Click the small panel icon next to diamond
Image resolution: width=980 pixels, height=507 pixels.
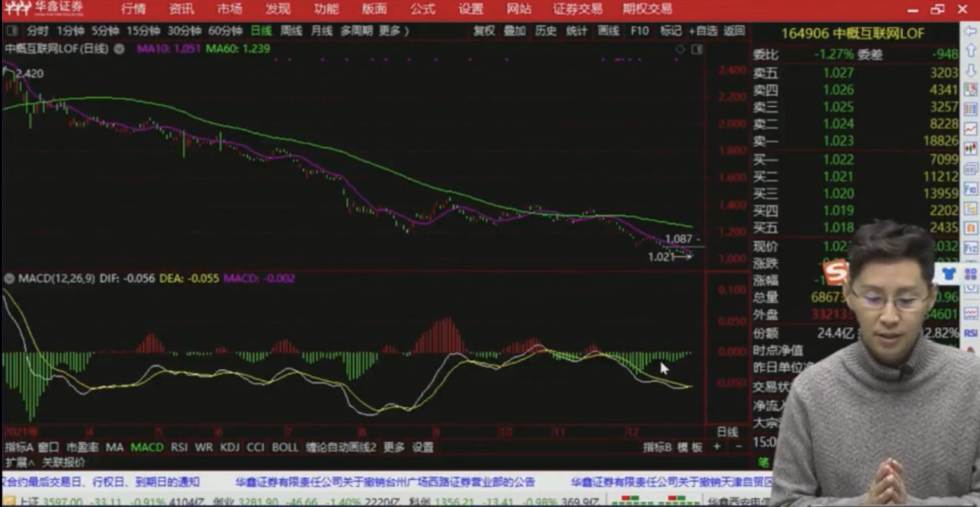tap(696, 49)
